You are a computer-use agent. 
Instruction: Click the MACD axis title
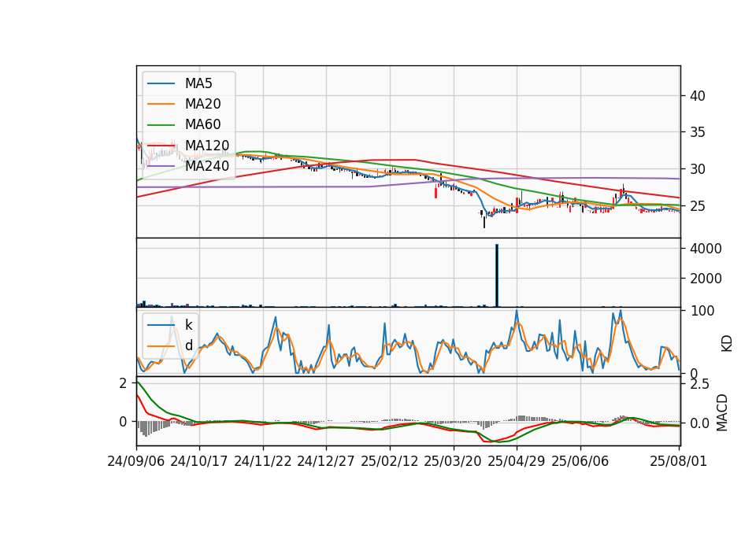tap(722, 412)
